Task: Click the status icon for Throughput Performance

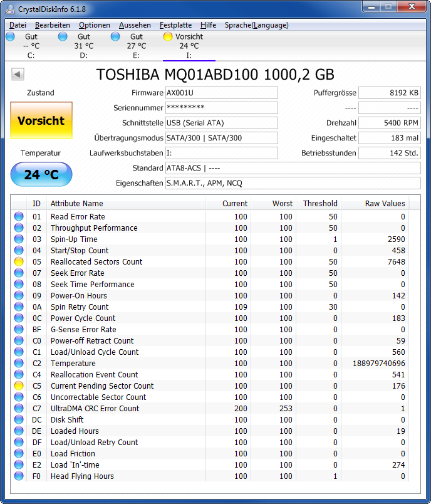Action: click(x=19, y=228)
